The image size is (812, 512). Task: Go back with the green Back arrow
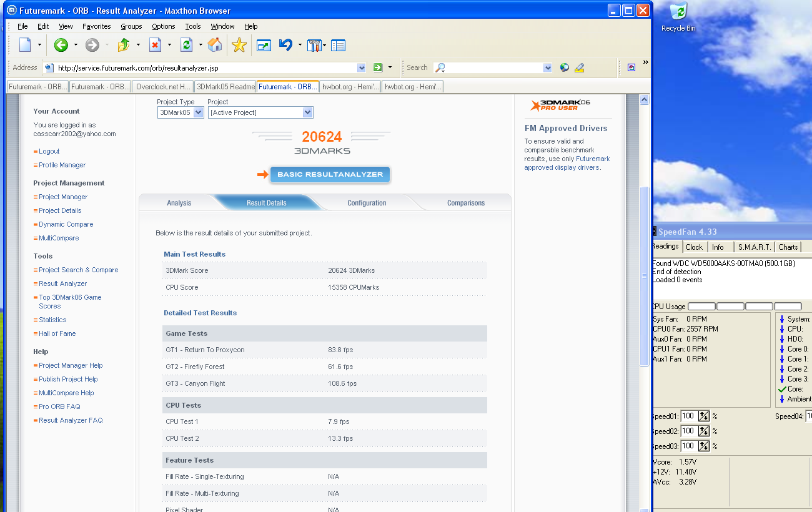point(61,45)
